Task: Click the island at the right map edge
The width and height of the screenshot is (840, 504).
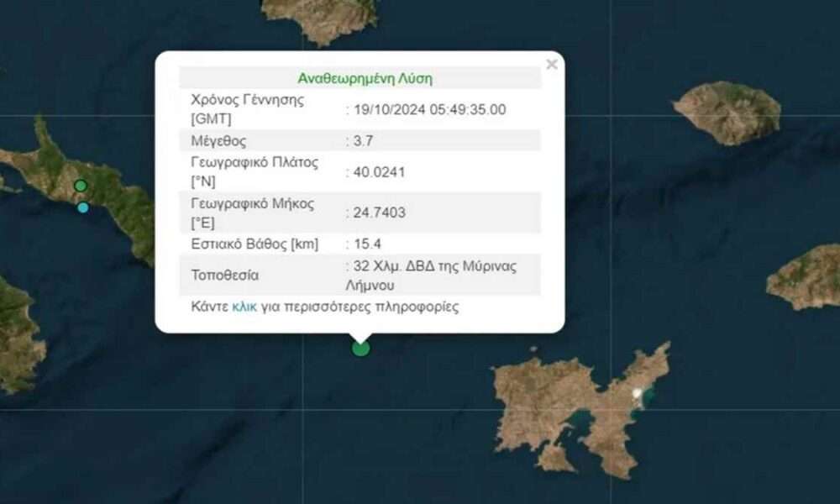Action: click(x=804, y=277)
